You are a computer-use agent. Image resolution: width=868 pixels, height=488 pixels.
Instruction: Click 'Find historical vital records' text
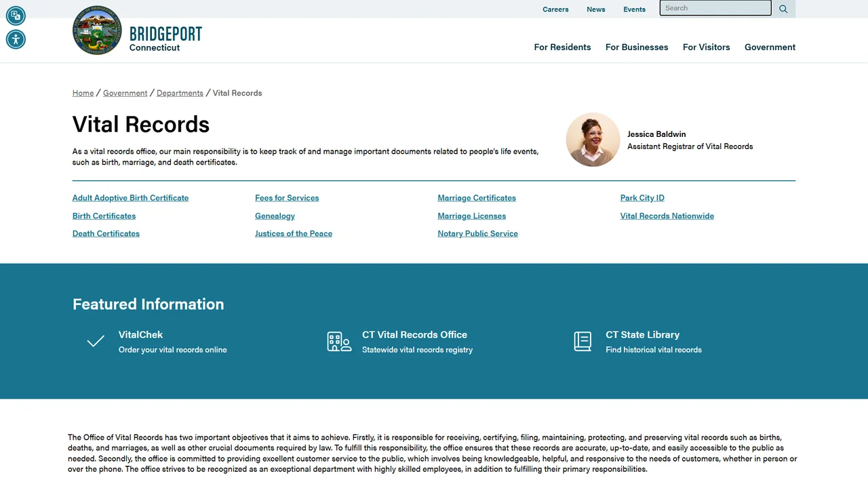654,350
